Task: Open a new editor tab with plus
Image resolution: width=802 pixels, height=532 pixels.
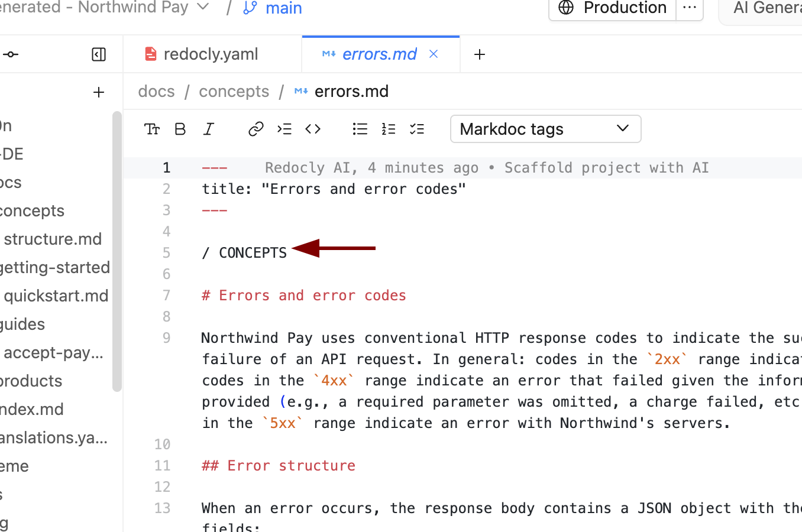Action: coord(480,54)
